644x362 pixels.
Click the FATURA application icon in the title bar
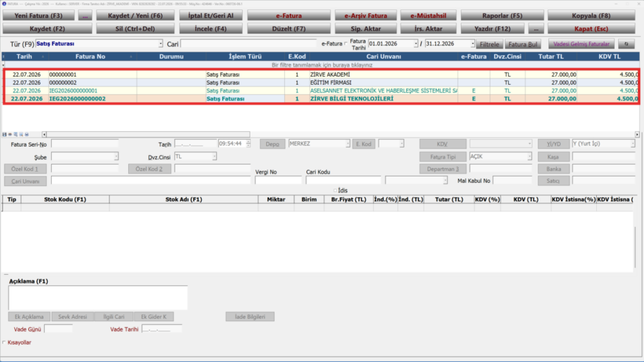point(4,4)
